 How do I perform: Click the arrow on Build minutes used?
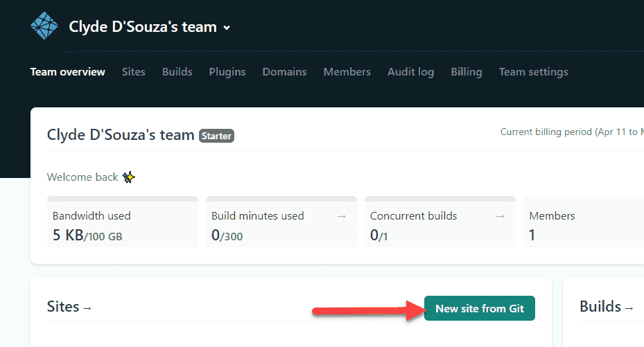pyautogui.click(x=341, y=216)
